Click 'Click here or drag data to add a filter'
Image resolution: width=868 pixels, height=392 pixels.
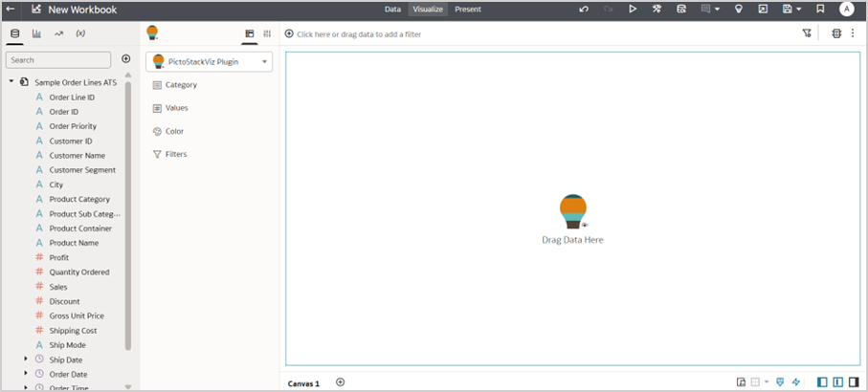click(359, 34)
